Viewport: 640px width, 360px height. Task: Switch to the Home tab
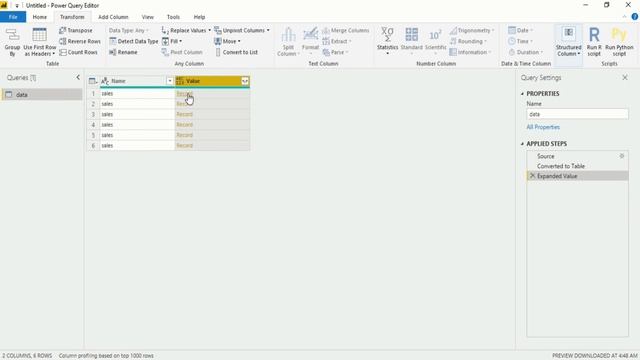(40, 17)
